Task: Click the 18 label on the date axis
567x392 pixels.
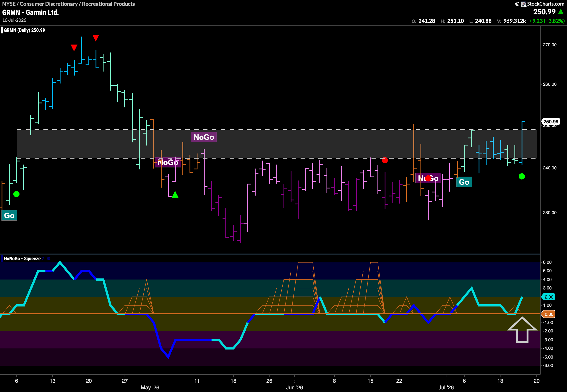Action: tap(233, 381)
